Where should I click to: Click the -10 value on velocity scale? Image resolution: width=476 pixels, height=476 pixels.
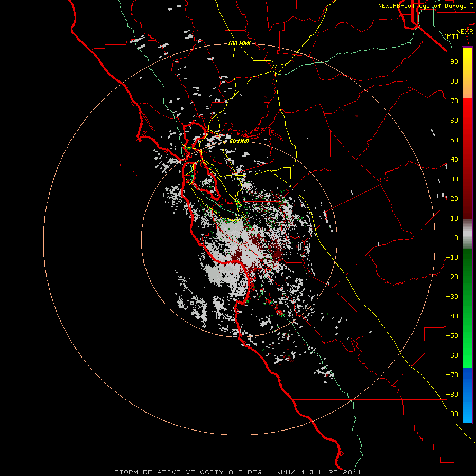pyautogui.click(x=452, y=258)
